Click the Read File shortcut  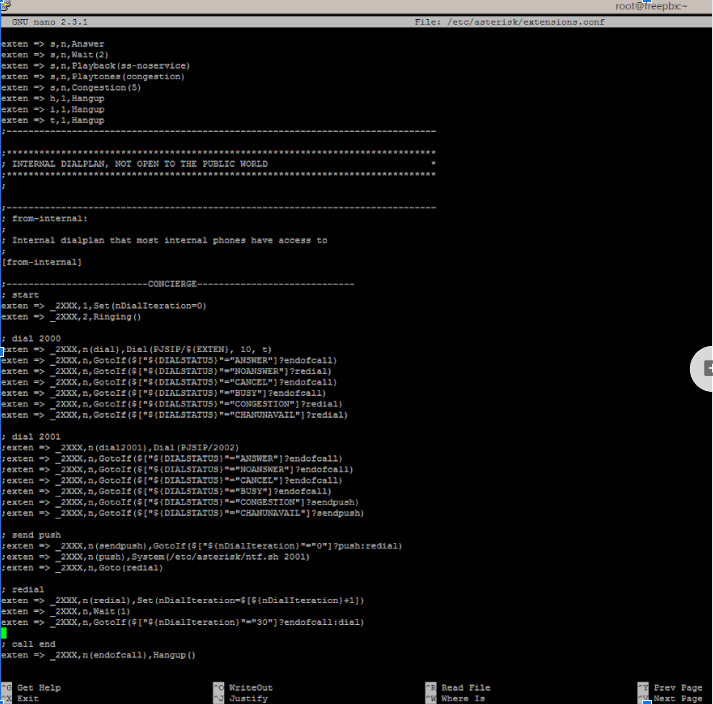[465, 688]
